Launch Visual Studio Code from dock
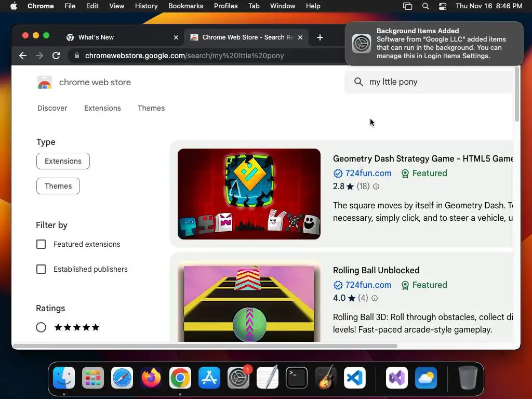The width and height of the screenshot is (532, 399). 354,378
